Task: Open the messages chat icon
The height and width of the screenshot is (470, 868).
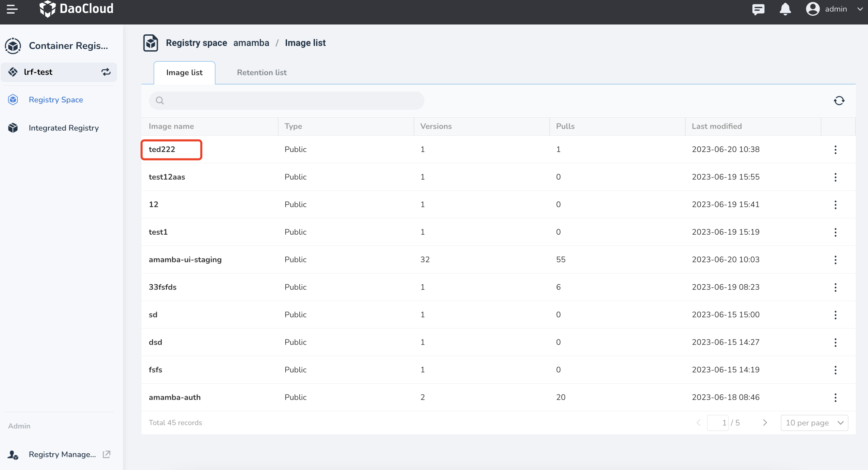Action: [x=758, y=9]
